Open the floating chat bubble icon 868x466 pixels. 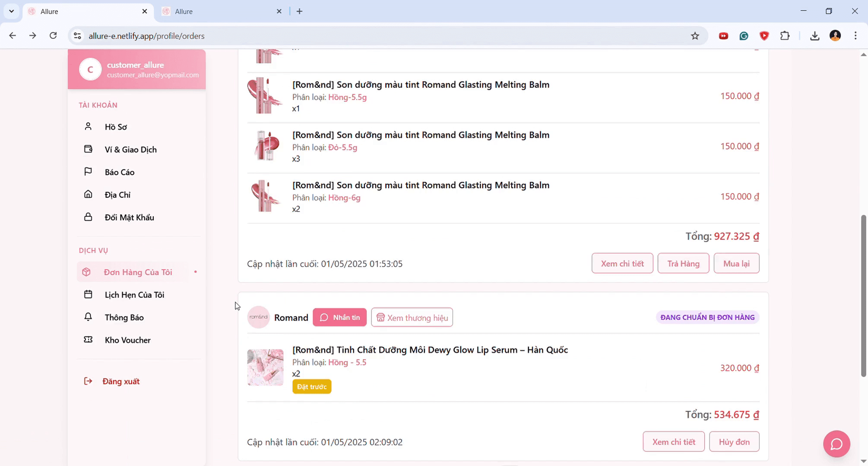pos(836,444)
